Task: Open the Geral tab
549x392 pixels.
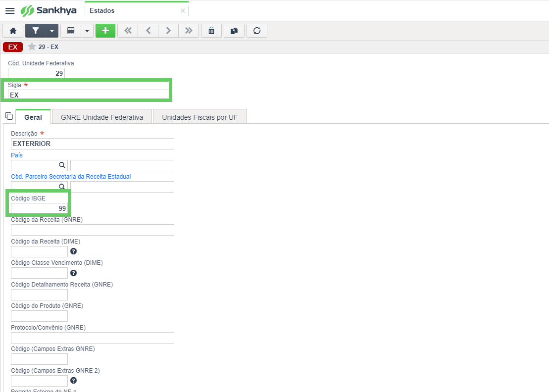Action: tap(33, 117)
